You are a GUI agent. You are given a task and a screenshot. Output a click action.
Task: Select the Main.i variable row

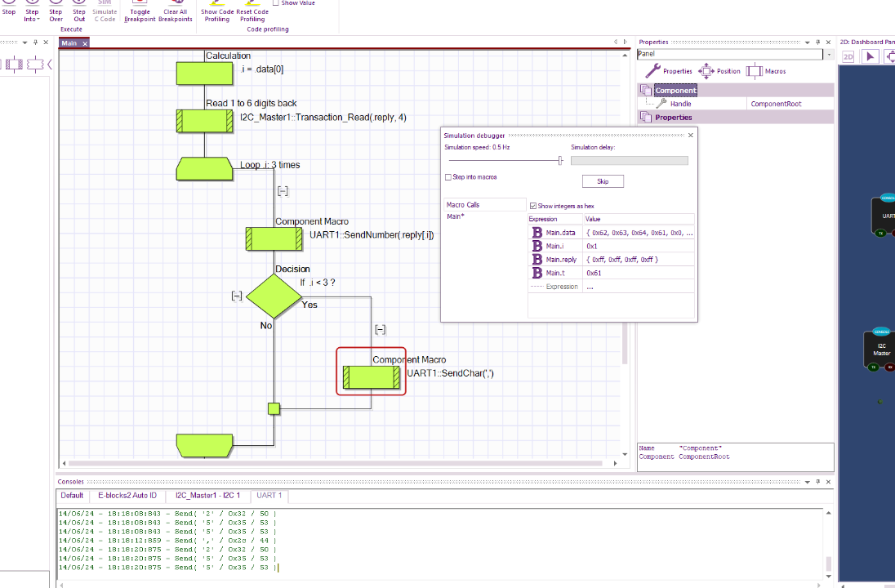tap(612, 246)
